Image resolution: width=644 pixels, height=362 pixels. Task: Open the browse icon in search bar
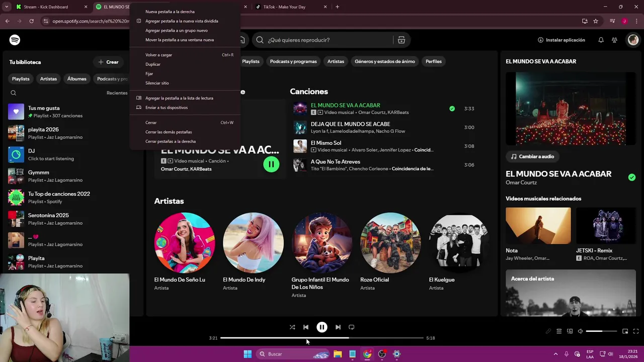coord(401,40)
